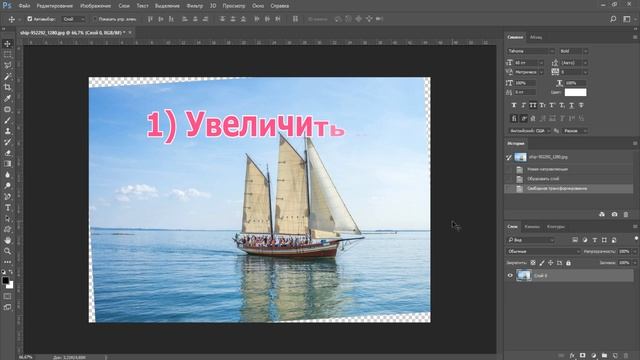Toggle lock all on the layer
The width and height of the screenshot is (640, 360).
point(568,263)
